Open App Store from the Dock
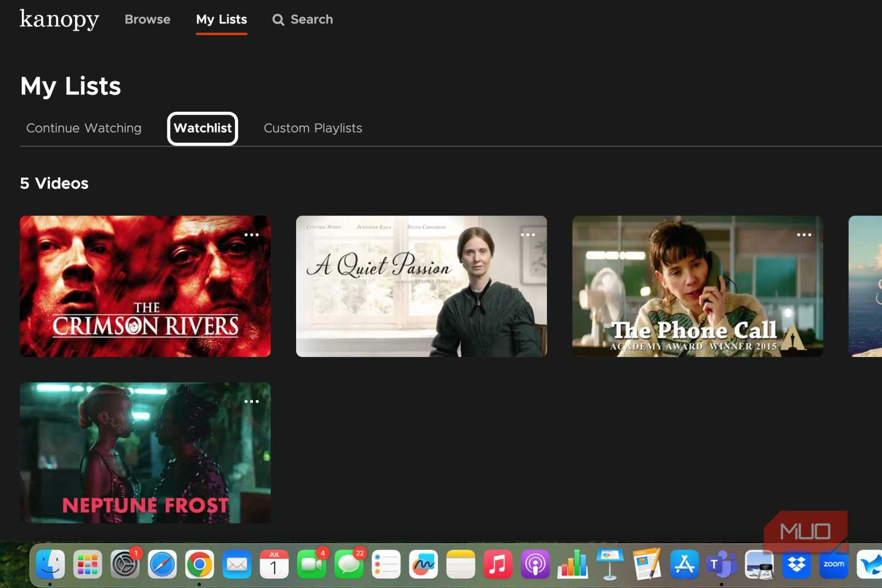The width and height of the screenshot is (882, 588). (x=685, y=564)
